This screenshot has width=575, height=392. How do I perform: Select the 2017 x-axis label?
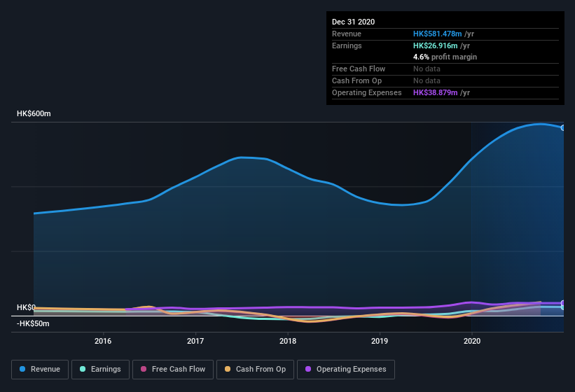click(195, 341)
